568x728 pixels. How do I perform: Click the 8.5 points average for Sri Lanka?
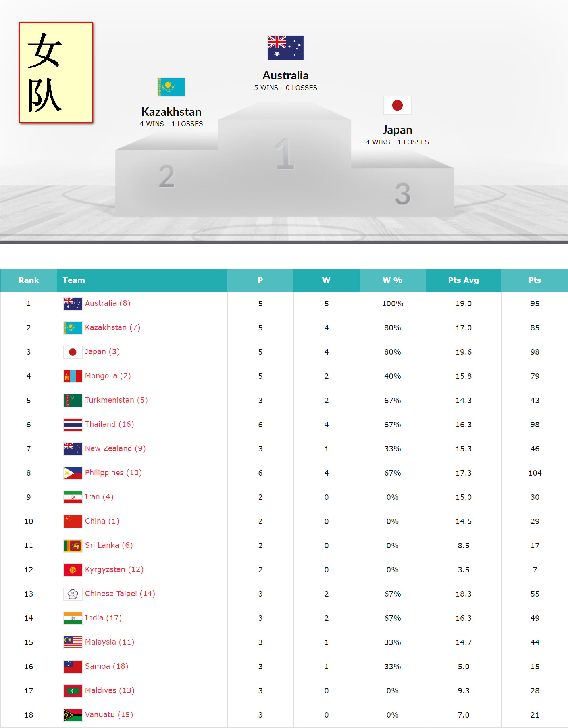pyautogui.click(x=464, y=545)
